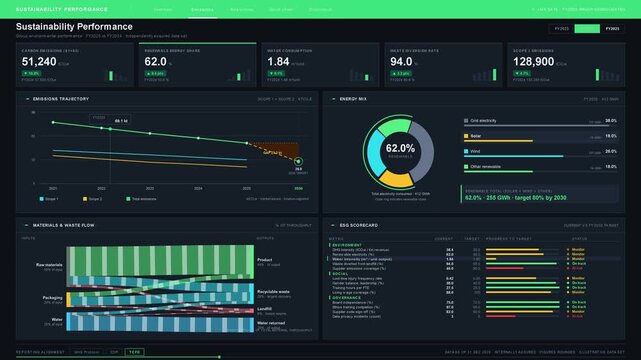Click the Environment section header in scorecard
Viewport: 641px width, 360px height.
pos(347,245)
